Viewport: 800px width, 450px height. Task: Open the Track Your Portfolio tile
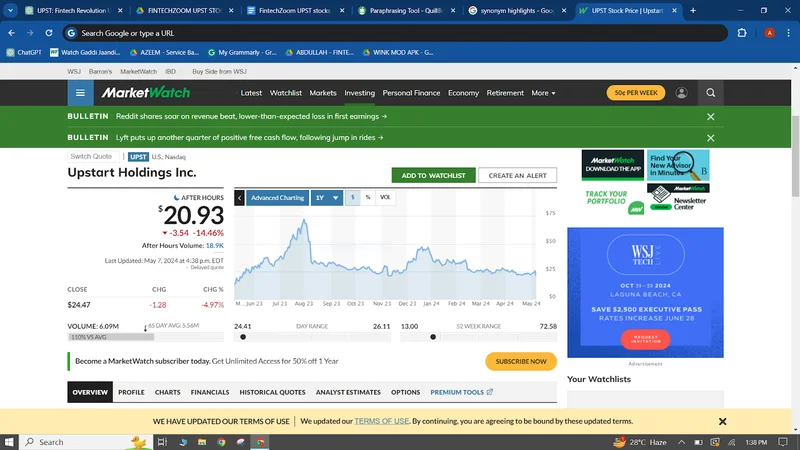pyautogui.click(x=612, y=201)
